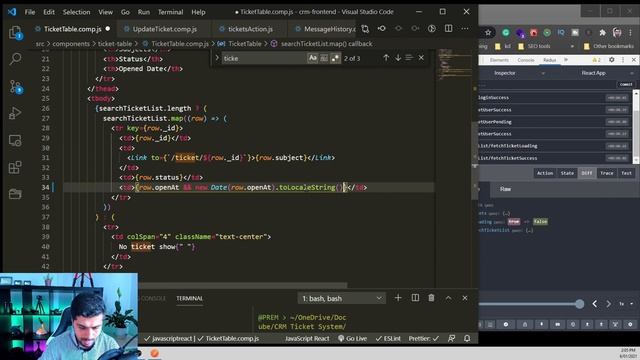Switch to ticketsAction.js tab
The width and height of the screenshot is (640, 360).
[250, 29]
